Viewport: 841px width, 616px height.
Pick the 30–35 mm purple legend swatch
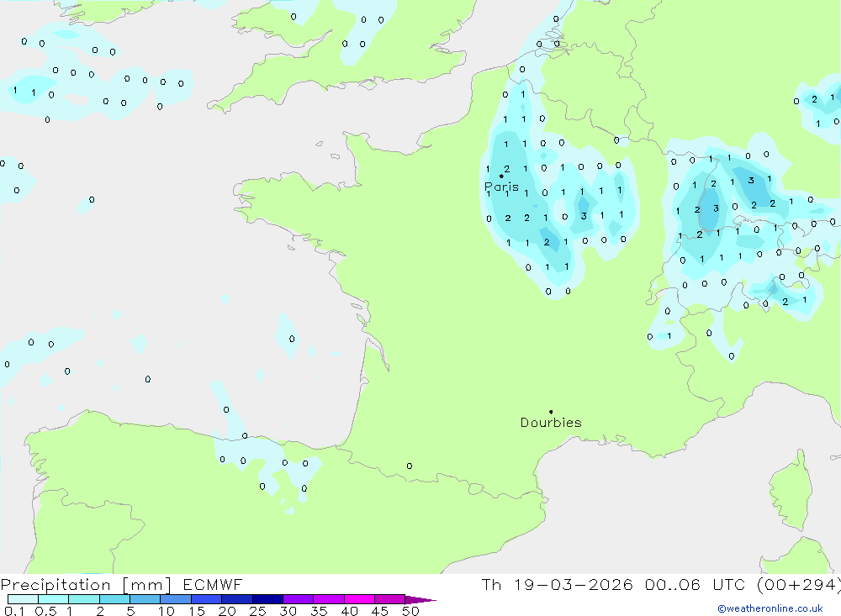click(x=299, y=599)
